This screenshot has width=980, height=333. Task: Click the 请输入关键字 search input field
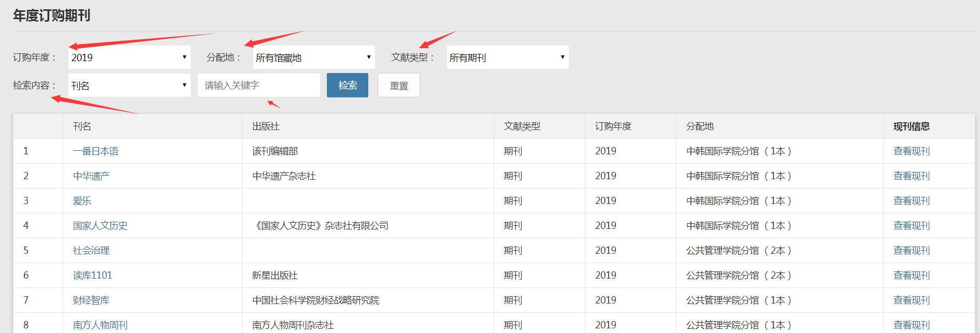pos(258,85)
